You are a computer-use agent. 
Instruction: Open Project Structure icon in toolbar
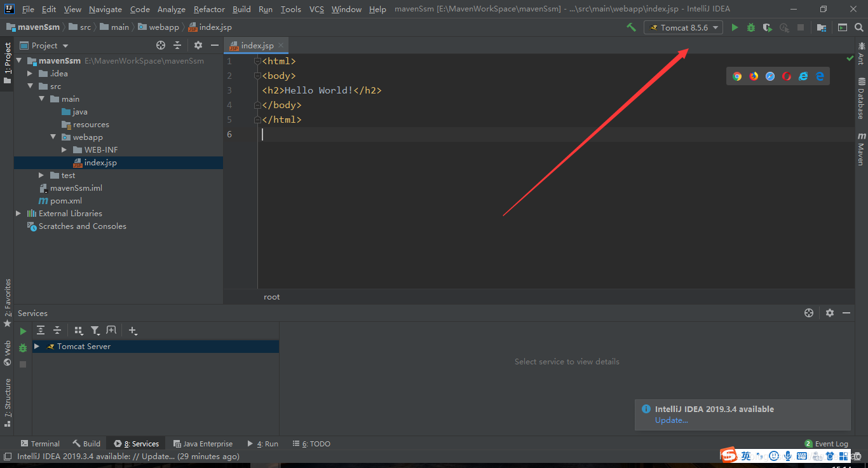tap(822, 27)
